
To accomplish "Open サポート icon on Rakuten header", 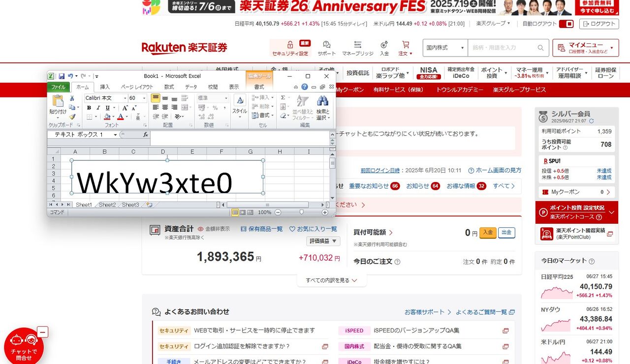I will (x=326, y=49).
